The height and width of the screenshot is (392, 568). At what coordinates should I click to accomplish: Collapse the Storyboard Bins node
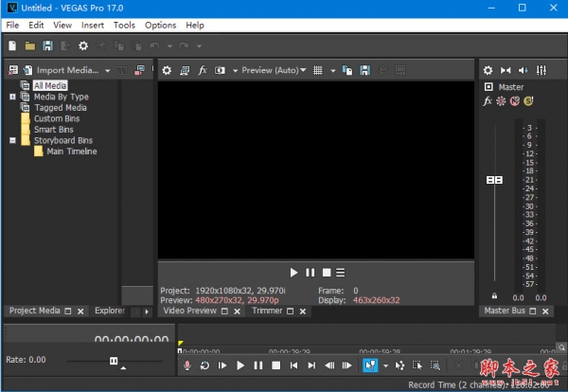click(x=12, y=140)
